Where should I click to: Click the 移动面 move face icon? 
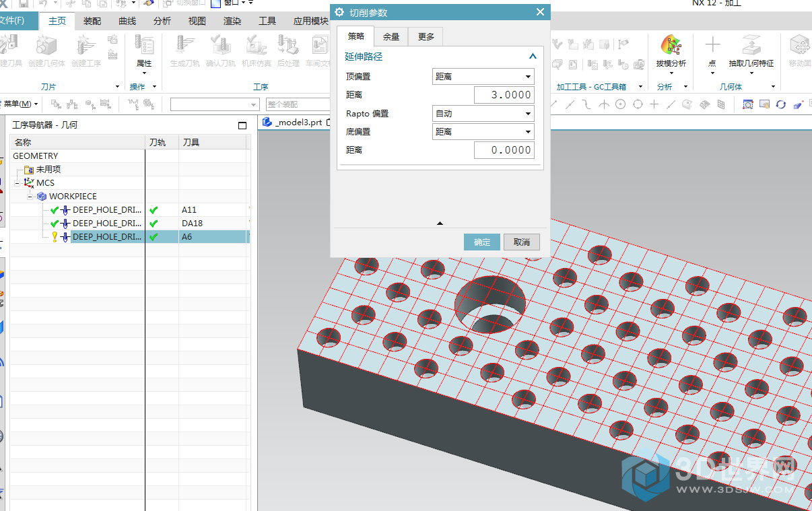(x=800, y=52)
